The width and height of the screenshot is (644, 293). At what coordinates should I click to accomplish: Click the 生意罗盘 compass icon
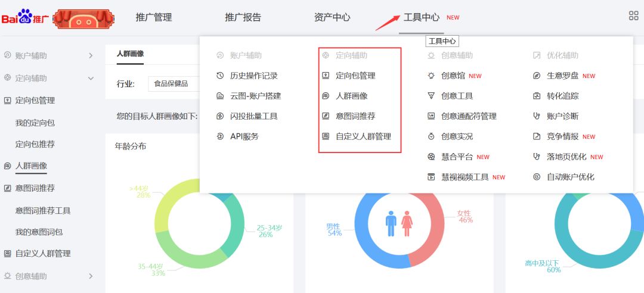(x=537, y=76)
